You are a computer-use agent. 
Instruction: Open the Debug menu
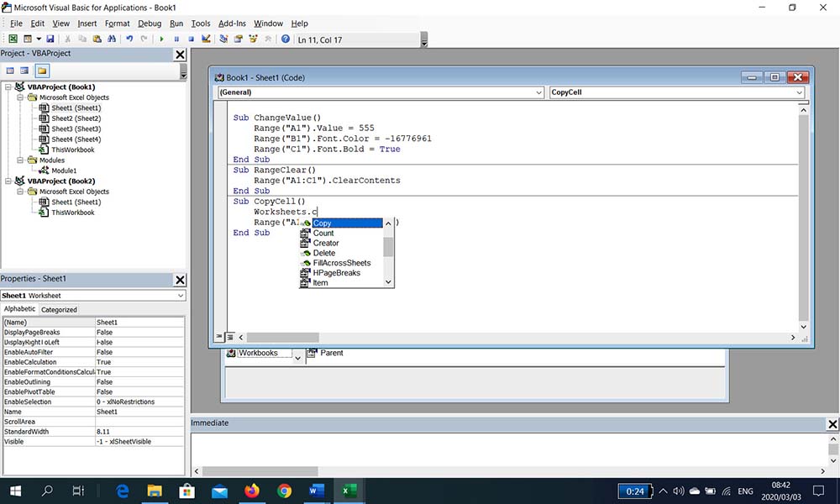pyautogui.click(x=150, y=24)
